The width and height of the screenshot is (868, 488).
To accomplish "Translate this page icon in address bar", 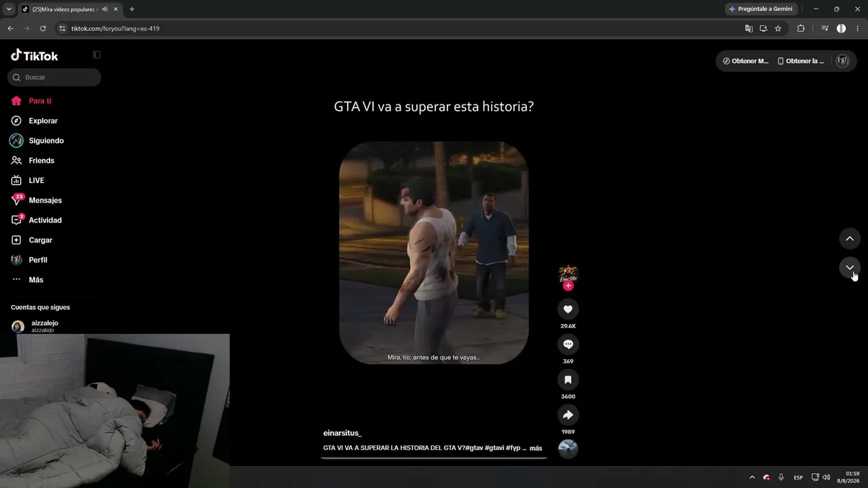I will (749, 28).
